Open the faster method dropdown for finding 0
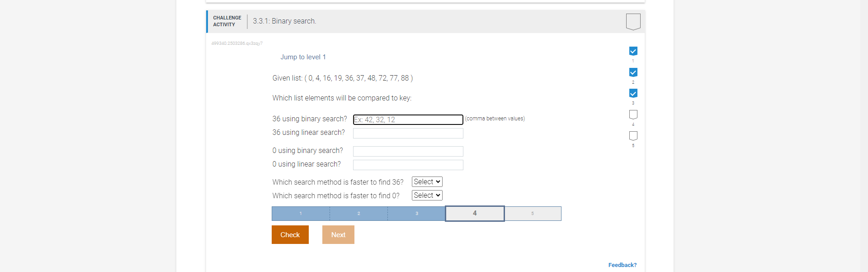Image resolution: width=868 pixels, height=272 pixels. point(426,195)
